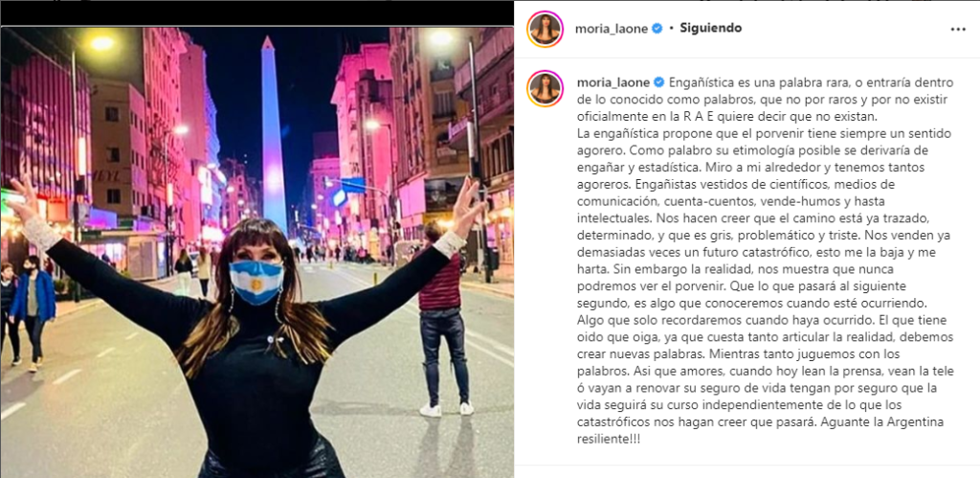Click the Argentine flag face mask

click(256, 283)
